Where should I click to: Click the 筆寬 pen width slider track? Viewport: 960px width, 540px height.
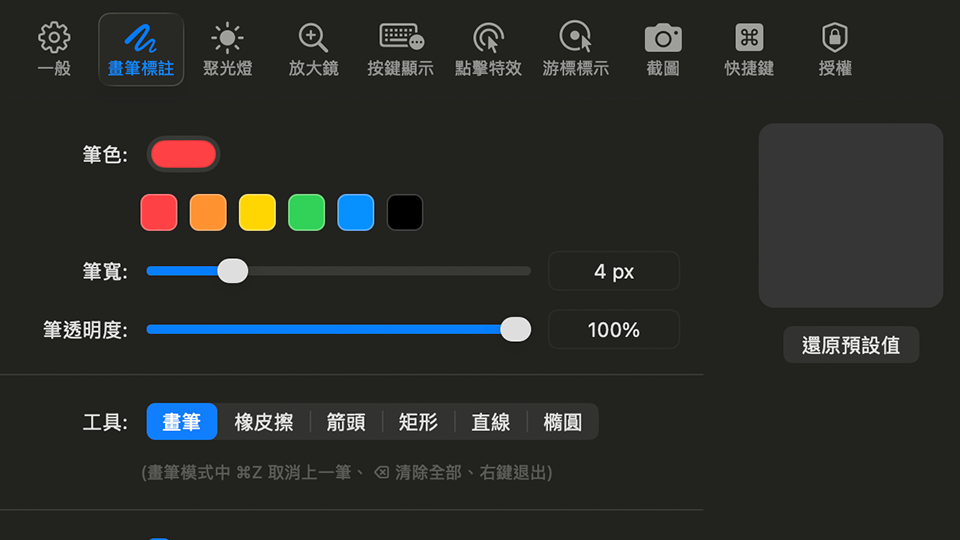pyautogui.click(x=339, y=271)
